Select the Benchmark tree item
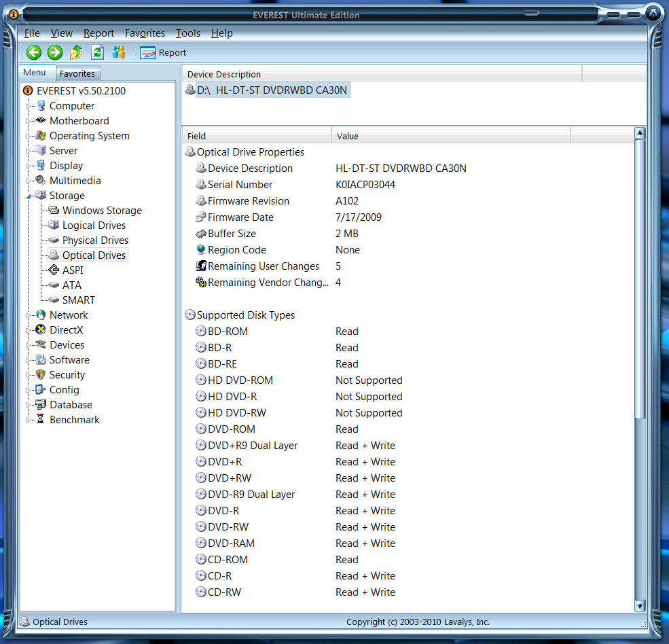 [74, 420]
